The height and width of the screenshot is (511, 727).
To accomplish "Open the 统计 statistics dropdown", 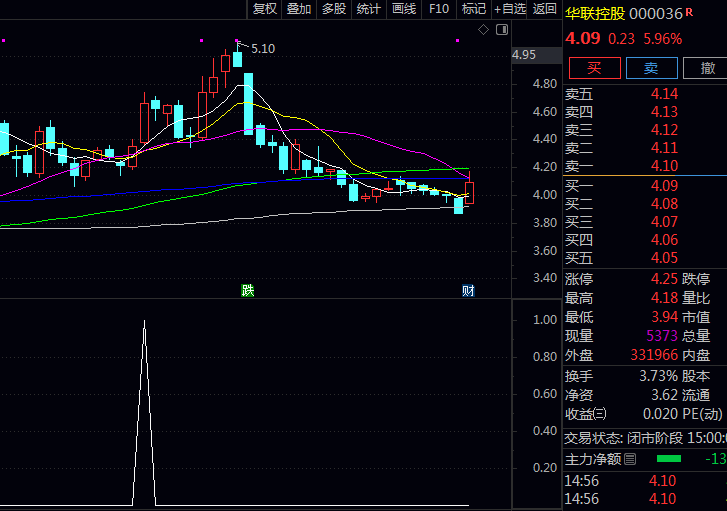I will [369, 9].
